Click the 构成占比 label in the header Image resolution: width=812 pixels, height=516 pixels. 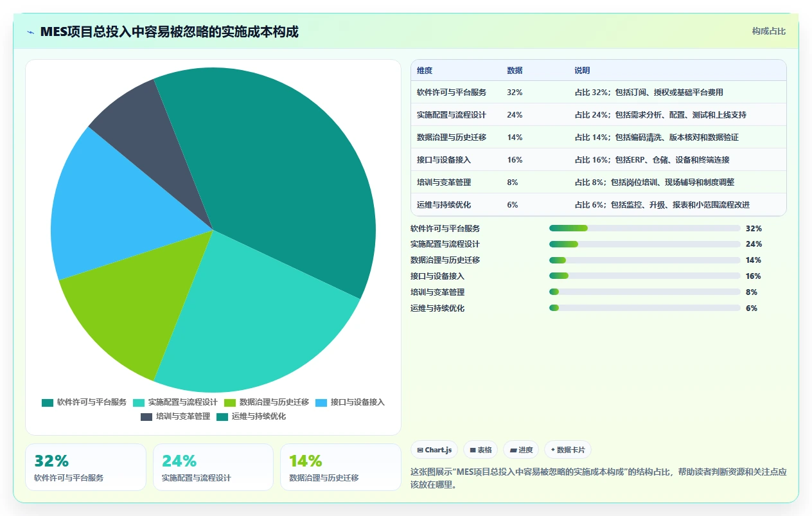(769, 31)
